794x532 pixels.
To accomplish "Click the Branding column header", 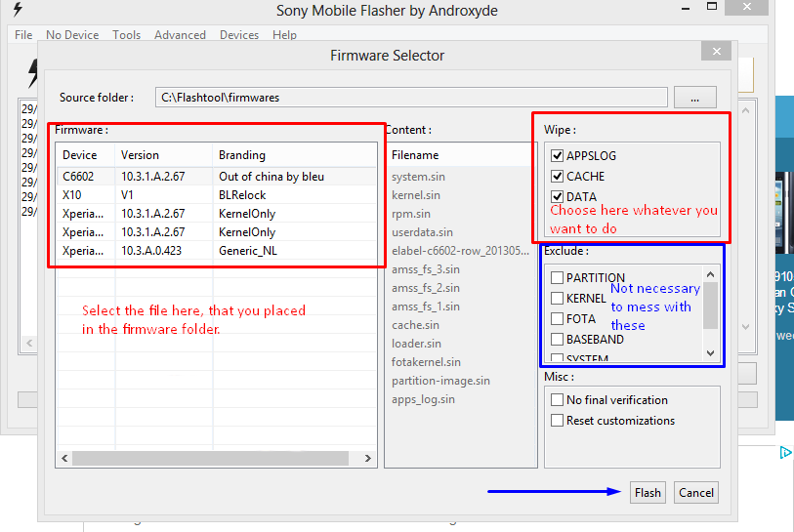I will [x=295, y=155].
